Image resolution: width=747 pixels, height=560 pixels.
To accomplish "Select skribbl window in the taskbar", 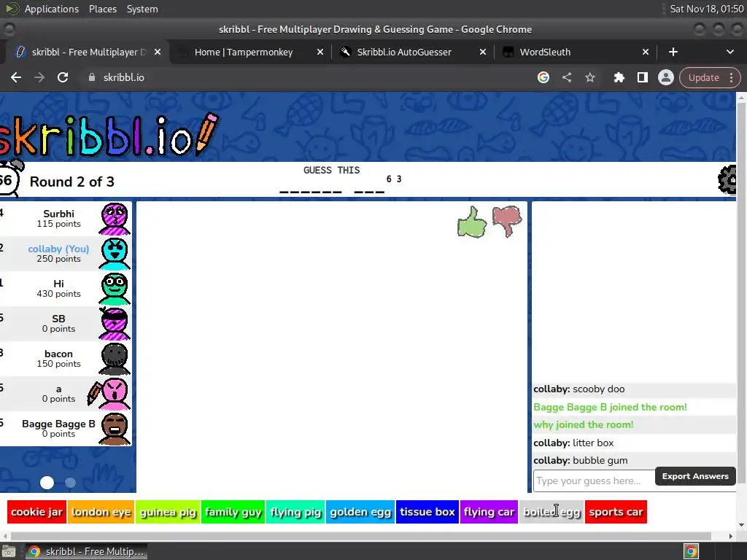I will click(x=86, y=552).
